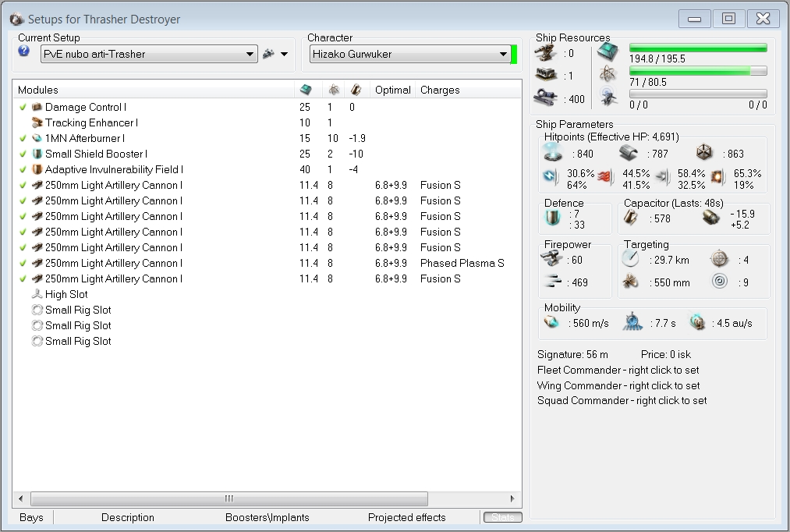Toggle the 1MN Afterburner I active checkmark

point(23,138)
